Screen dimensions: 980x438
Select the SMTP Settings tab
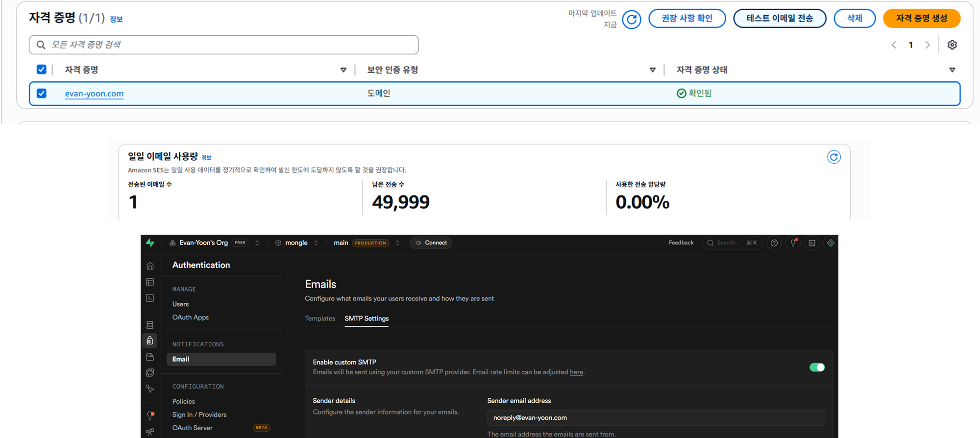367,318
